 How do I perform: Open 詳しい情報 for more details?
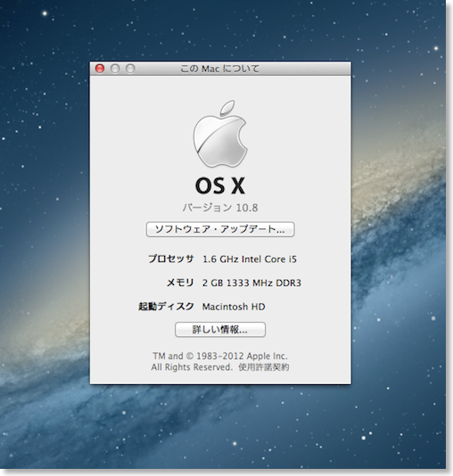[x=220, y=330]
